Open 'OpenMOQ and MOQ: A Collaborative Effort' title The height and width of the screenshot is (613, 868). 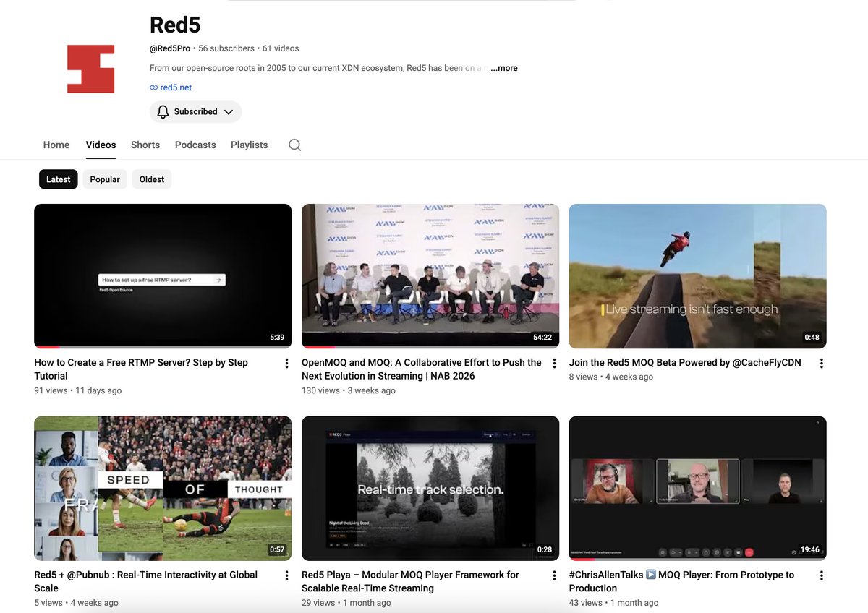pos(422,369)
